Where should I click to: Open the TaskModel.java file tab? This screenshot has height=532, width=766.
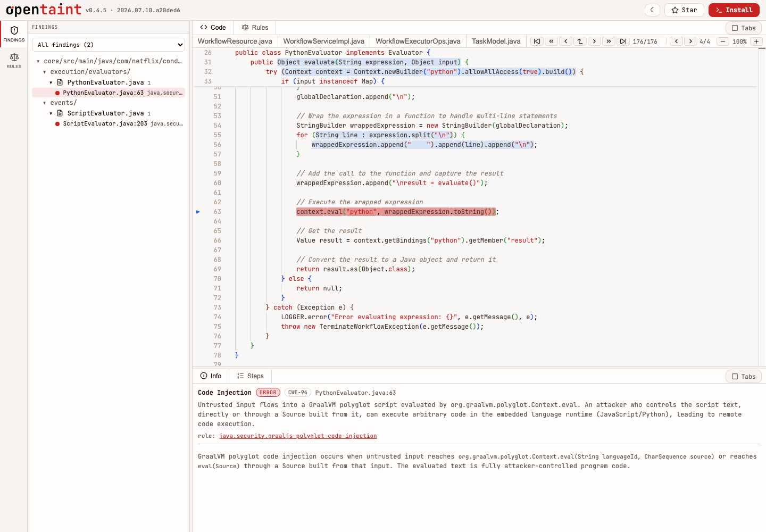(x=496, y=41)
